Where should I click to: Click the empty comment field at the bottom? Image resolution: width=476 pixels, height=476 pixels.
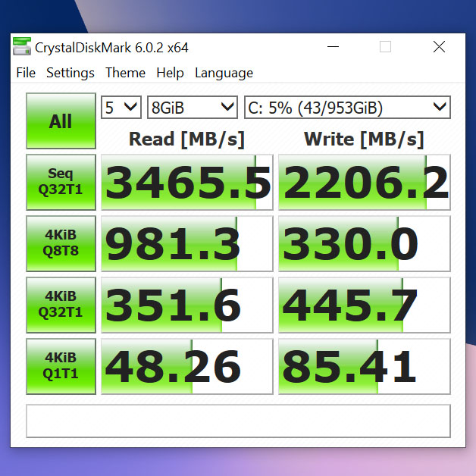238,421
